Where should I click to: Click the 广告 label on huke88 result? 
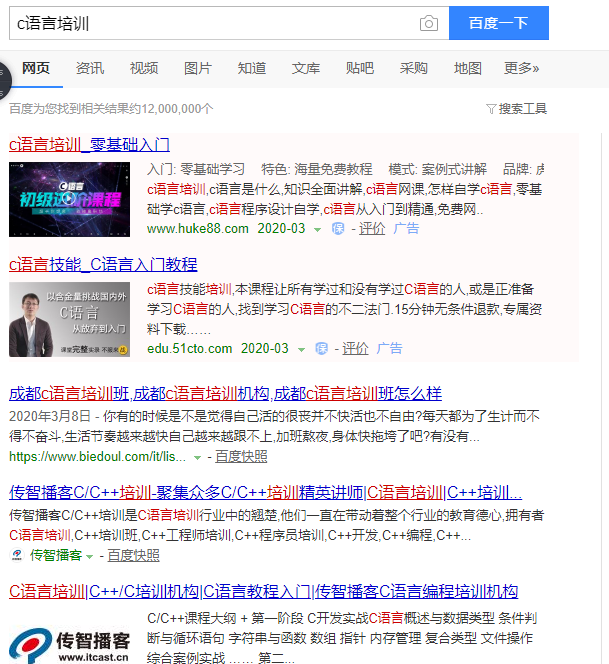406,229
